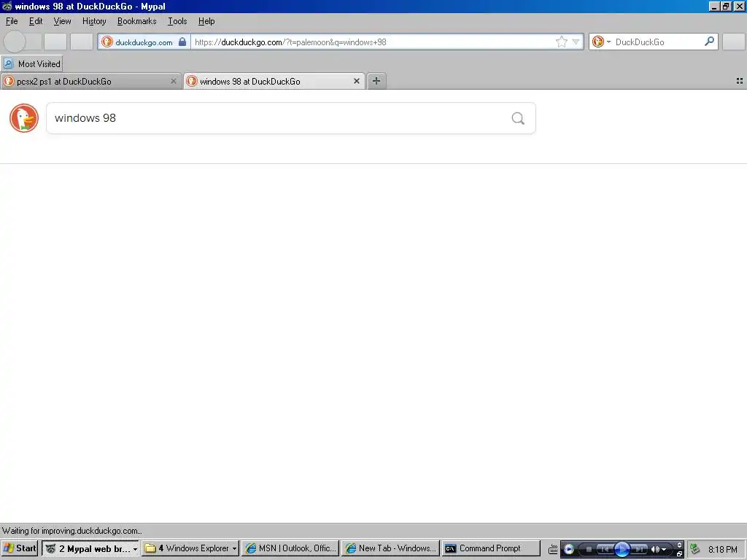Open the View menu
Image resolution: width=747 pixels, height=560 pixels.
tap(62, 21)
